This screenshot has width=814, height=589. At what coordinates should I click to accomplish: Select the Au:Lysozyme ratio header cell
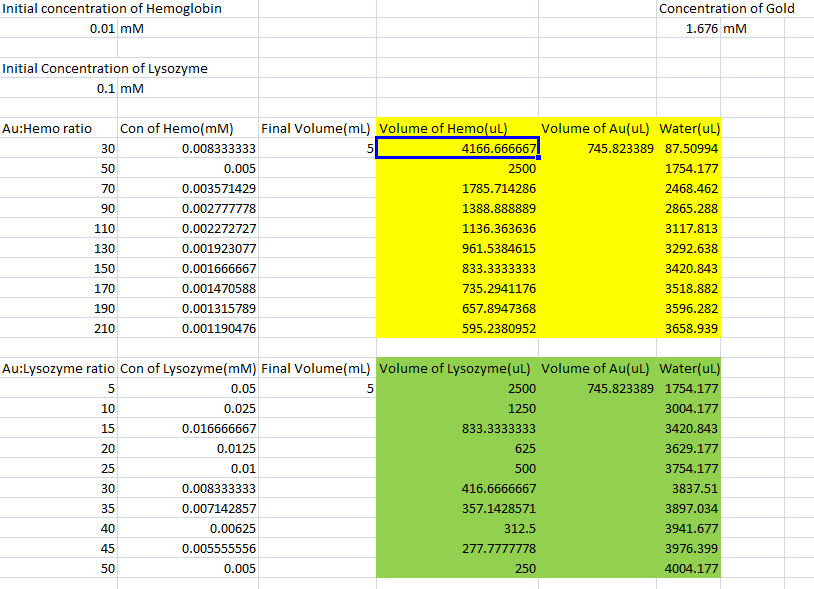tap(58, 369)
